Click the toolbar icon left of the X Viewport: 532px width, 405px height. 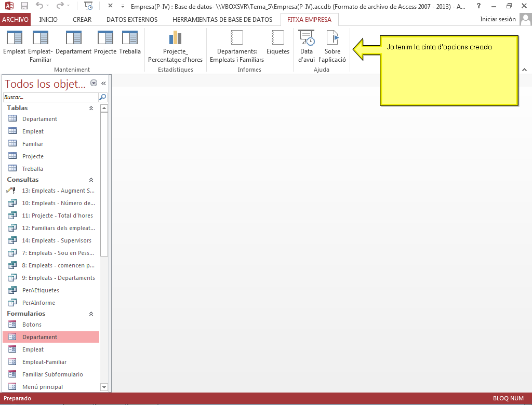tap(88, 6)
